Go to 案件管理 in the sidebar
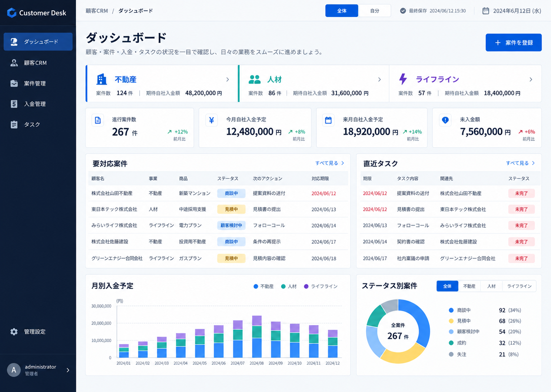Viewport: 551px width, 392px height. (38, 83)
